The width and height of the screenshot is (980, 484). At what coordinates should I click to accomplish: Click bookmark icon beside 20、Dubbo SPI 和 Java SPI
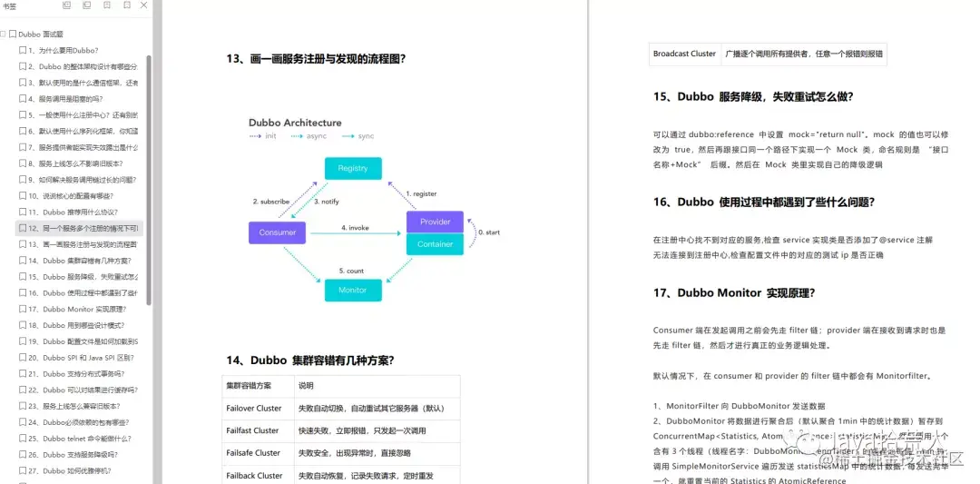pyautogui.click(x=23, y=358)
